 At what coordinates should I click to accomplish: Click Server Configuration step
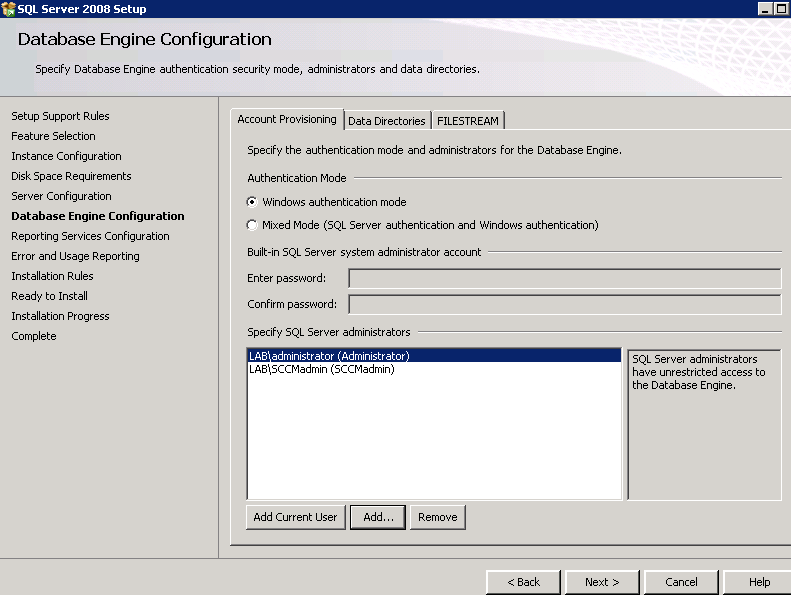tap(61, 196)
